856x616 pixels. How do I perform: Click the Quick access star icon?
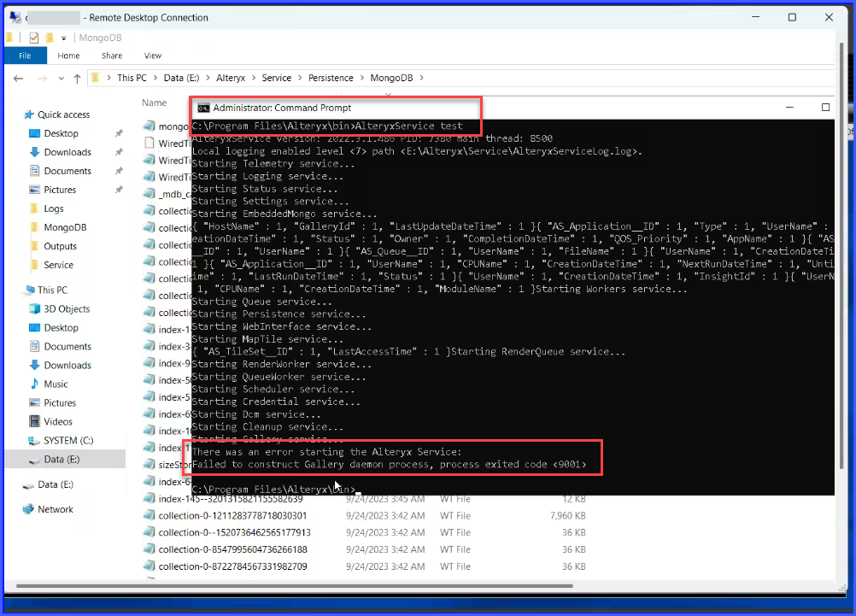[x=29, y=114]
